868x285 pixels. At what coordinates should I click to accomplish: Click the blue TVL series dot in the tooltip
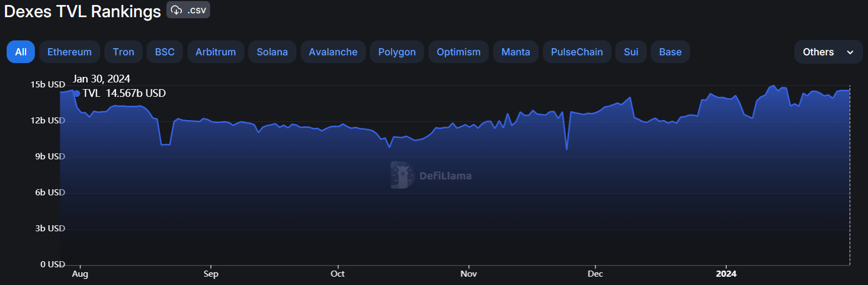tap(77, 94)
